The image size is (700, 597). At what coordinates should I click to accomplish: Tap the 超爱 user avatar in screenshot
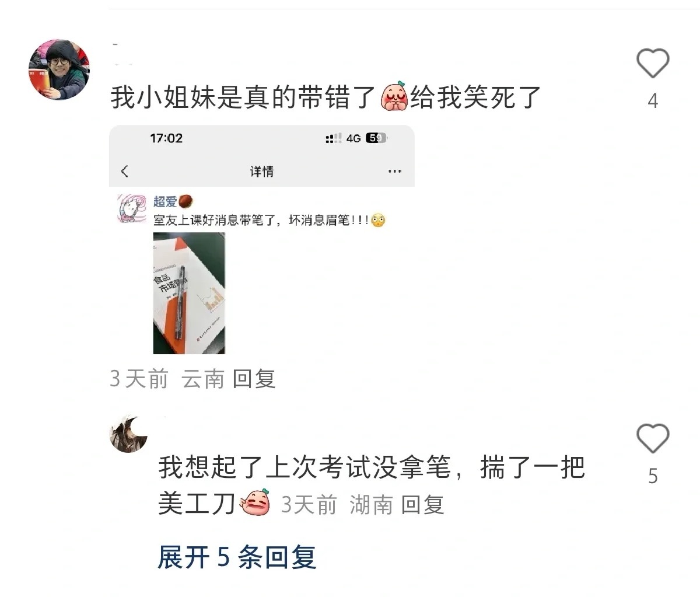[131, 209]
